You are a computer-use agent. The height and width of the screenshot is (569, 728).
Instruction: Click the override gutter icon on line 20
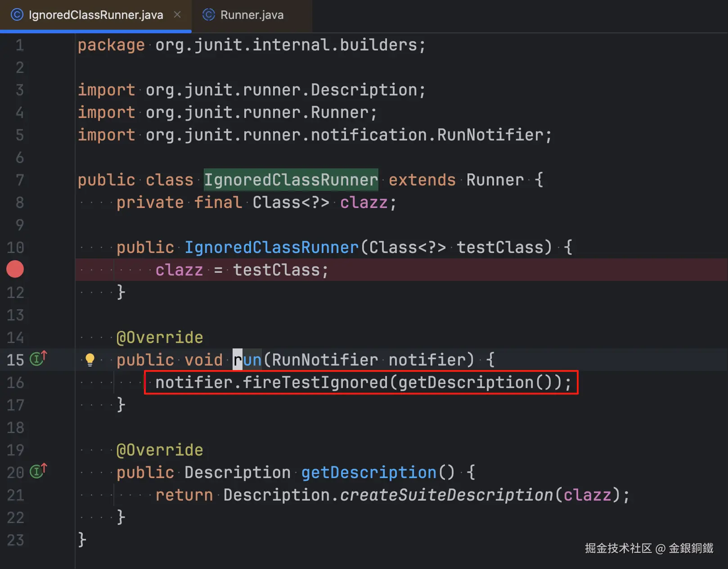click(38, 471)
